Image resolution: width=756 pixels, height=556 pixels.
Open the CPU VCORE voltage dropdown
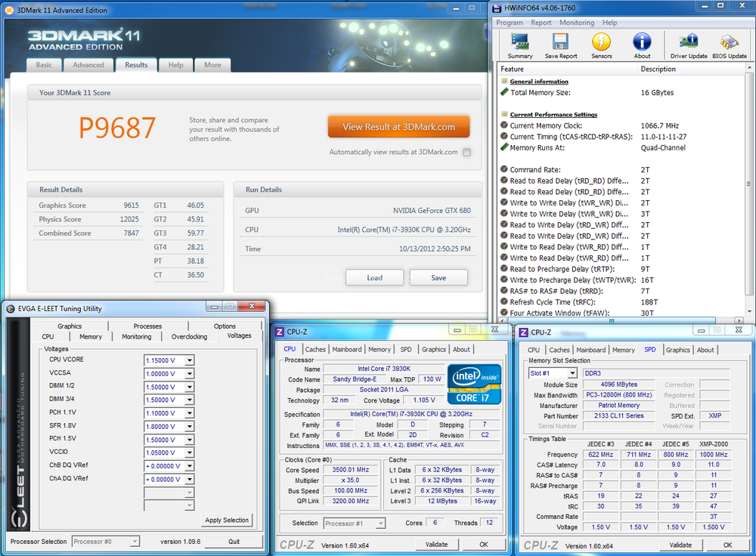190,360
